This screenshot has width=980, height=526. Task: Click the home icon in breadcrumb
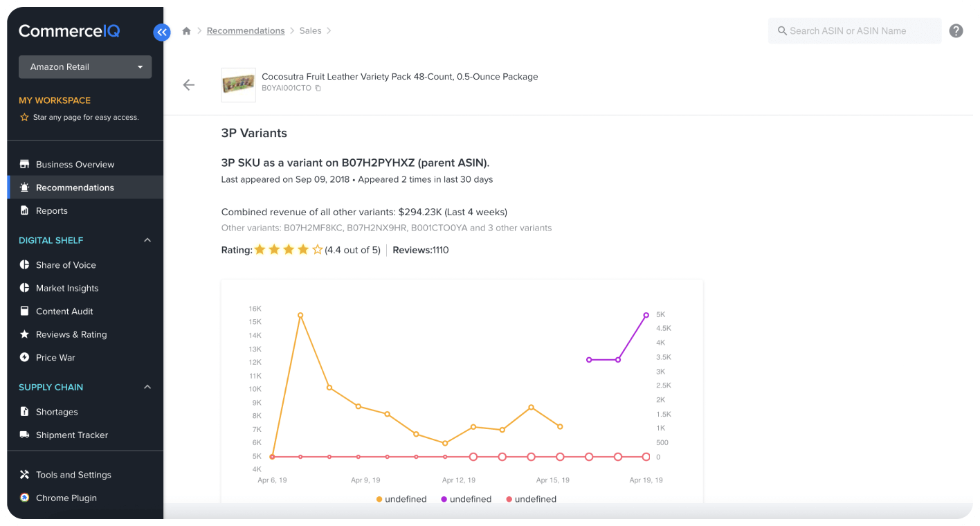click(186, 31)
